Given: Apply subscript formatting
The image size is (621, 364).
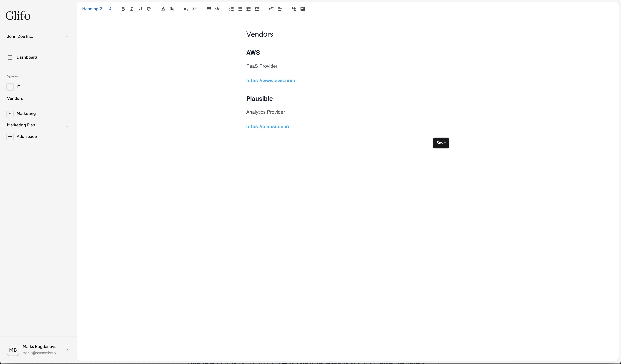Looking at the screenshot, I should coord(186,9).
